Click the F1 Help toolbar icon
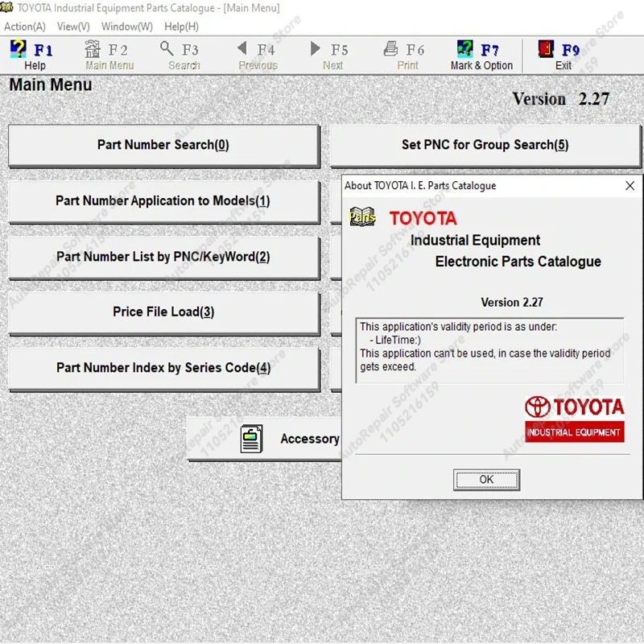The width and height of the screenshot is (644, 644). [x=19, y=50]
